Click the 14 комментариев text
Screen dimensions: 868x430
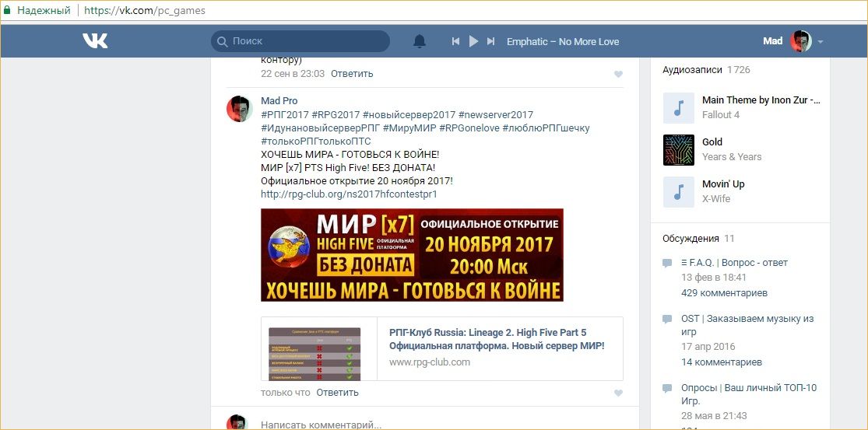click(722, 362)
